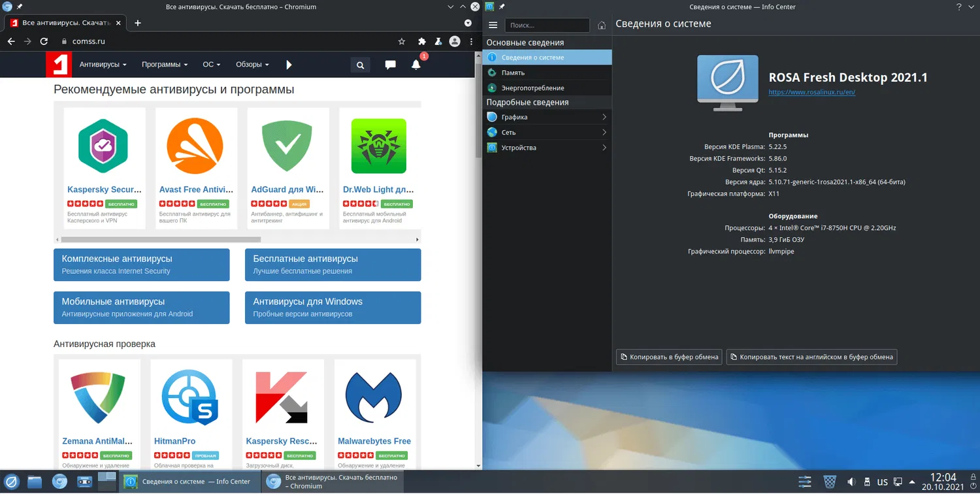Switch the 'us' keyboard layout indicator
Image resolution: width=980 pixels, height=494 pixels.
pyautogui.click(x=883, y=482)
